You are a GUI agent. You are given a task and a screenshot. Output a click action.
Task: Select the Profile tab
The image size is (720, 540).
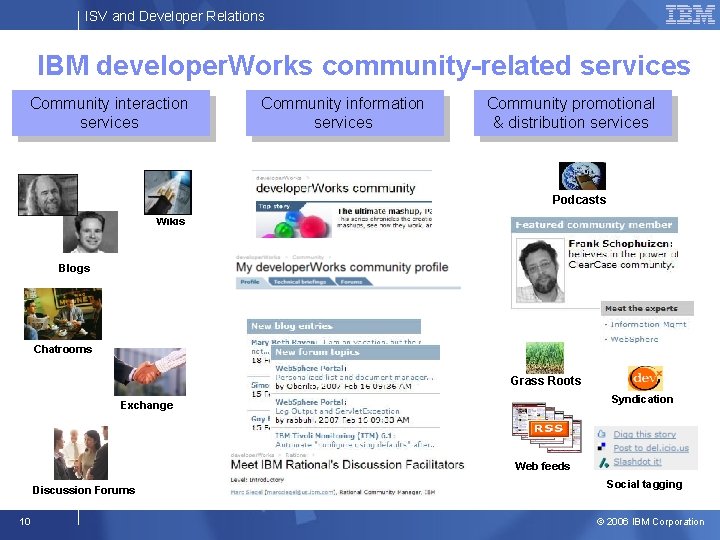(250, 282)
